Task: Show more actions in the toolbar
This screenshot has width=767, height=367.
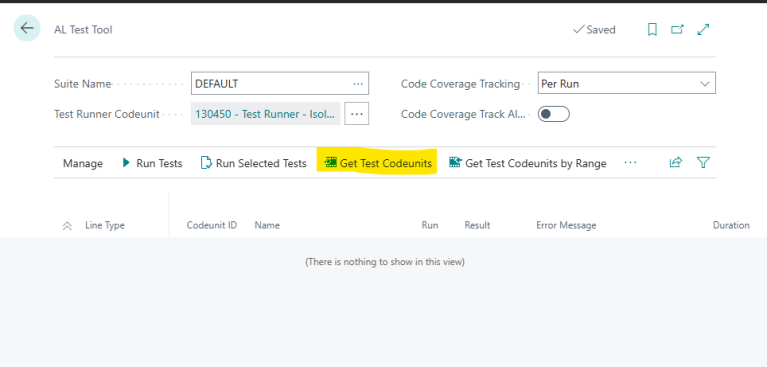Action: pos(631,162)
